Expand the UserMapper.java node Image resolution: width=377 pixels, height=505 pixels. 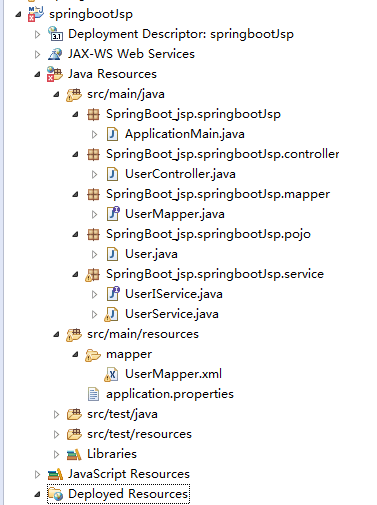click(94, 214)
